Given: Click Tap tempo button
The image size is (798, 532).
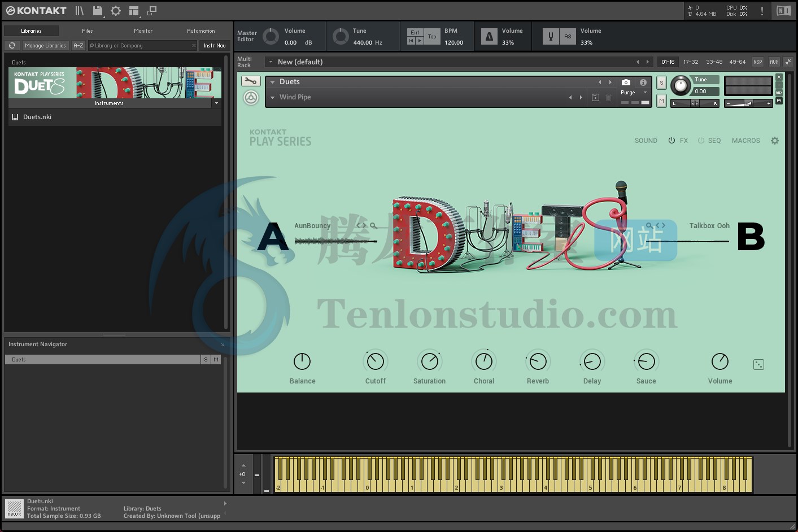Looking at the screenshot, I should click(432, 37).
